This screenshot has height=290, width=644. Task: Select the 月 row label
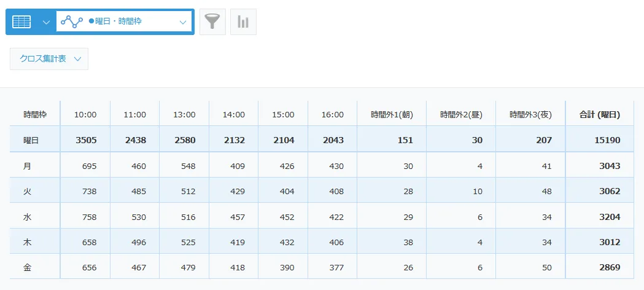[x=27, y=166]
